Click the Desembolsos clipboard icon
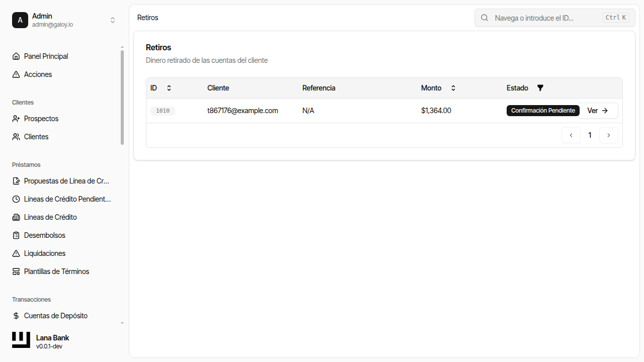 [x=16, y=235]
